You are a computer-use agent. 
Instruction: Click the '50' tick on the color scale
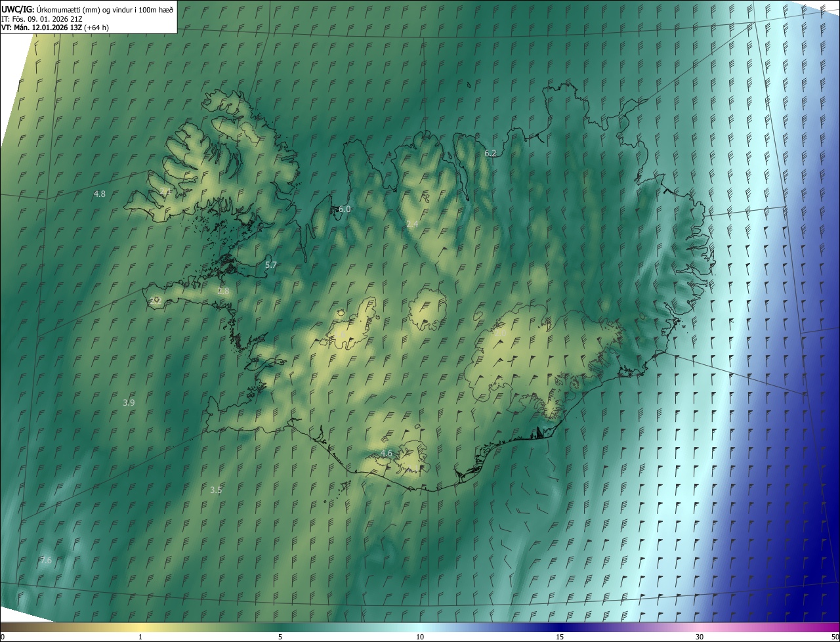tap(835, 637)
